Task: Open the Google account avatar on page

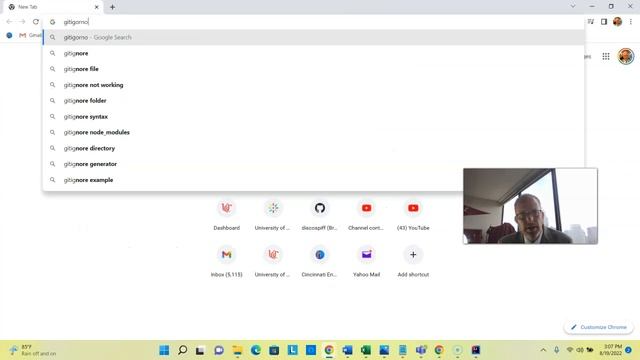Action: (626, 56)
